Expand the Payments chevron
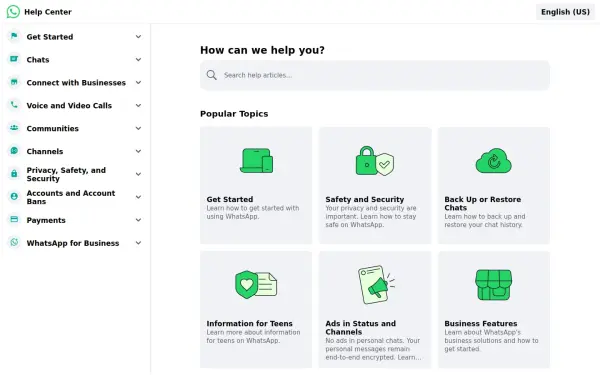The width and height of the screenshot is (600, 375). [138, 220]
